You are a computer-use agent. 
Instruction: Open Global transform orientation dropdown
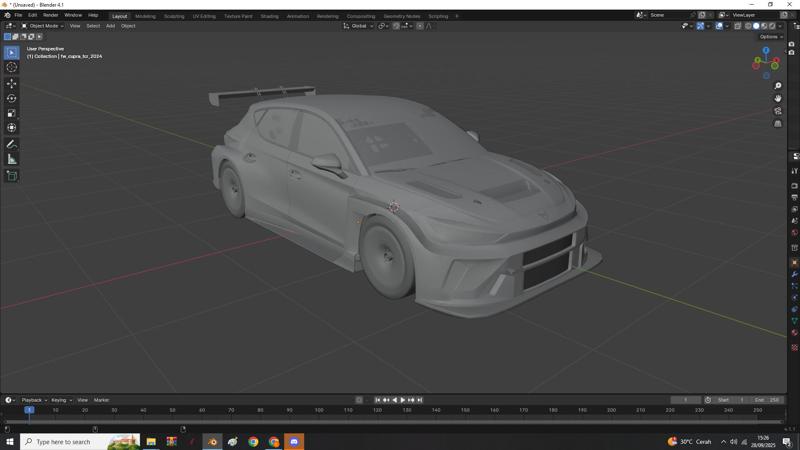(358, 26)
